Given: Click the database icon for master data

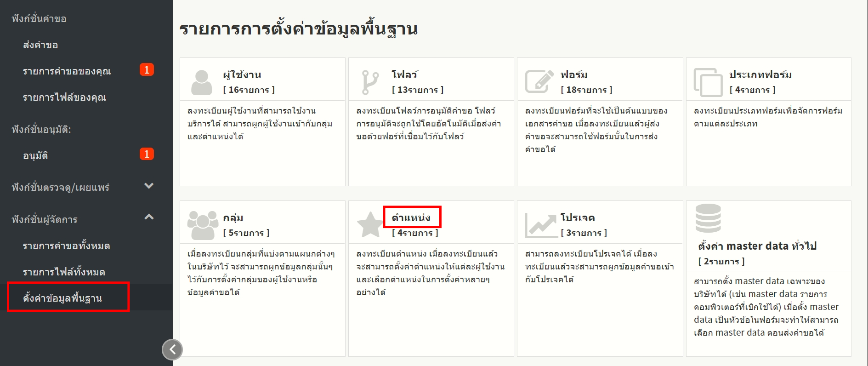Looking at the screenshot, I should coord(708,218).
